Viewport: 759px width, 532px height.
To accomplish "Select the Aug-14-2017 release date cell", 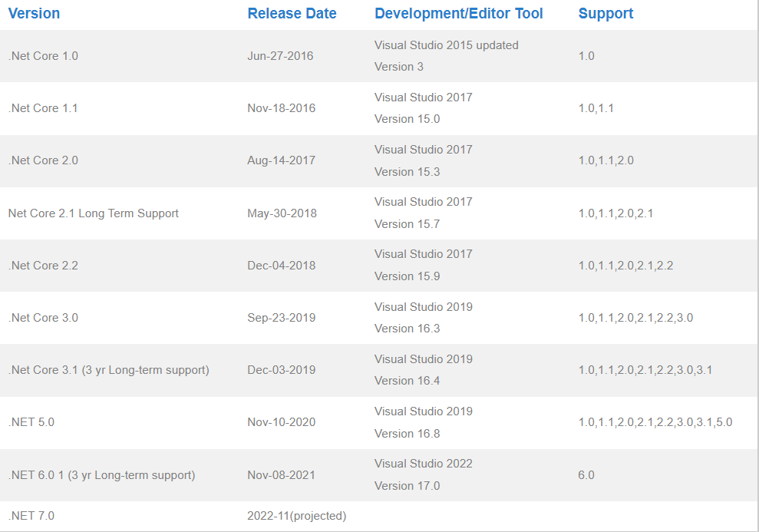I will point(281,160).
